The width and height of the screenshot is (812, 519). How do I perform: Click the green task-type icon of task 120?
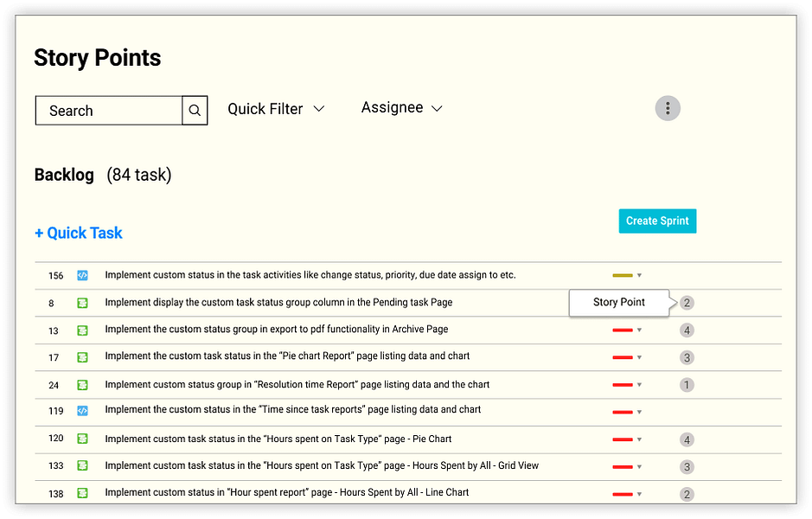82,439
